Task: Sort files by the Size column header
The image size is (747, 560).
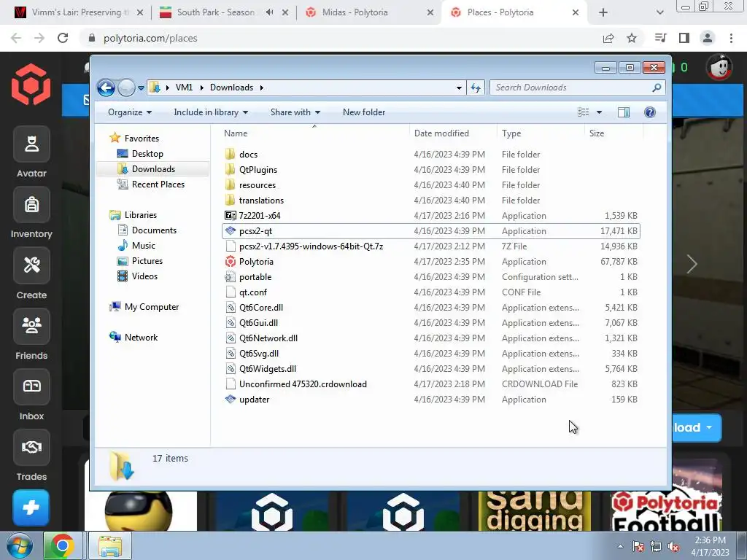Action: click(x=614, y=134)
